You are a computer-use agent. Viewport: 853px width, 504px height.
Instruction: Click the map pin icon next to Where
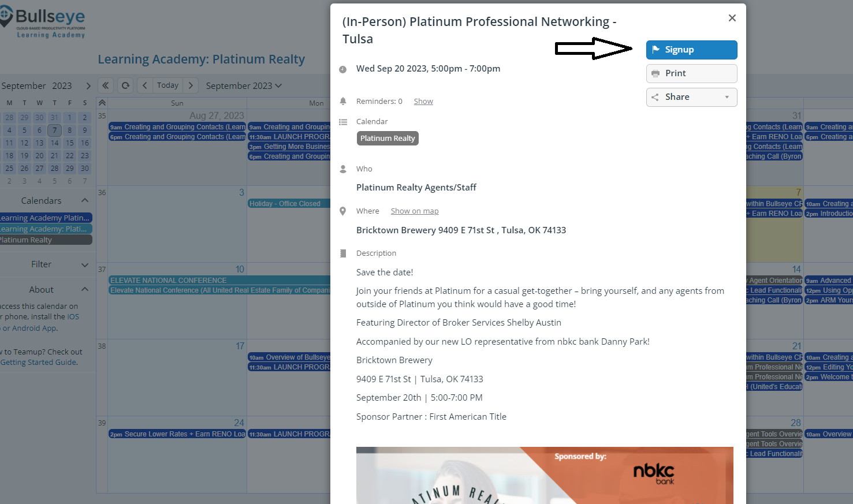click(342, 211)
